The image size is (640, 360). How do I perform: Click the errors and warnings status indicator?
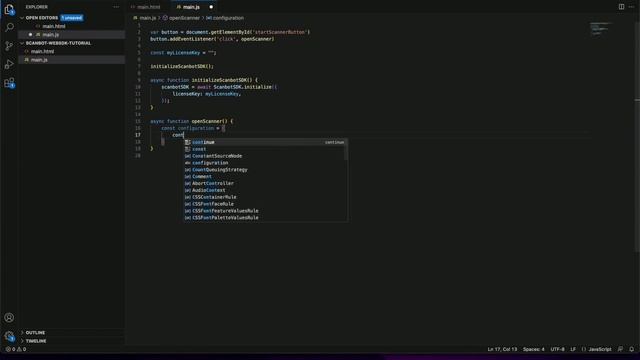[16, 349]
